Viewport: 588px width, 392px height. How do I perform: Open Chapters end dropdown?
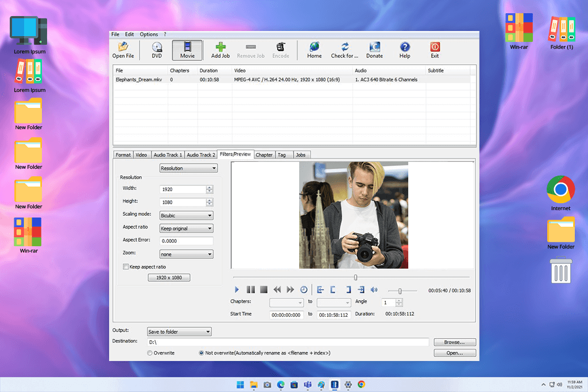click(334, 302)
